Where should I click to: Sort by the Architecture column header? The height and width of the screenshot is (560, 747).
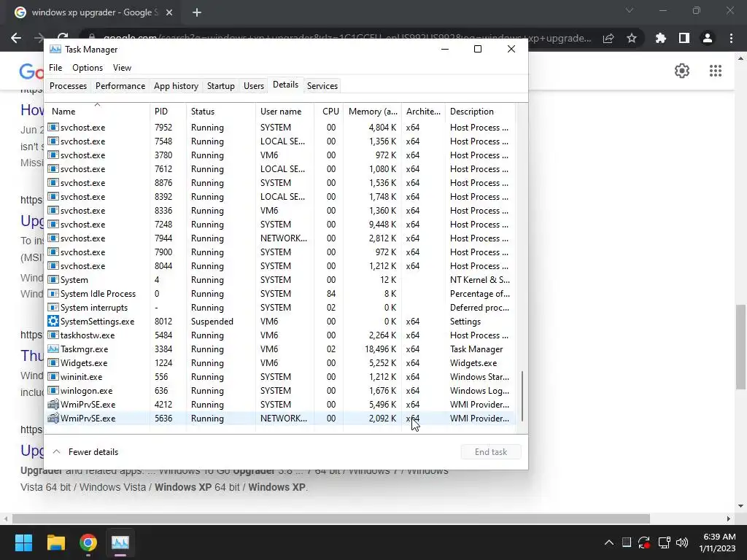pos(423,111)
